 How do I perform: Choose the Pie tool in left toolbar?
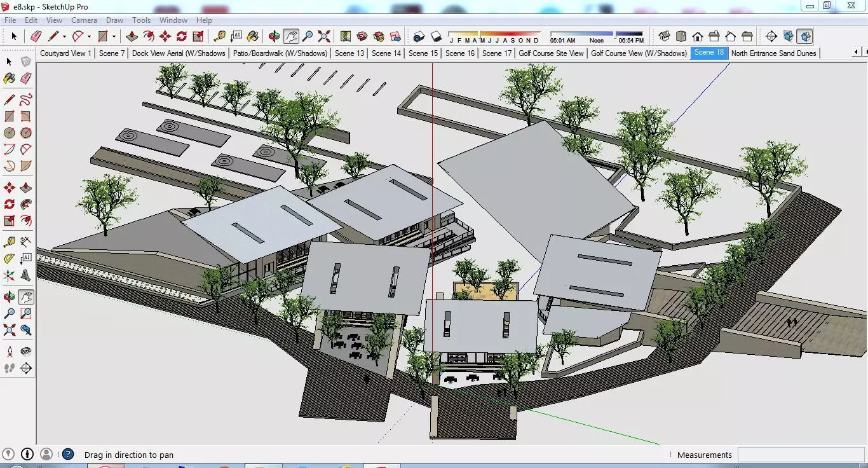(x=25, y=167)
